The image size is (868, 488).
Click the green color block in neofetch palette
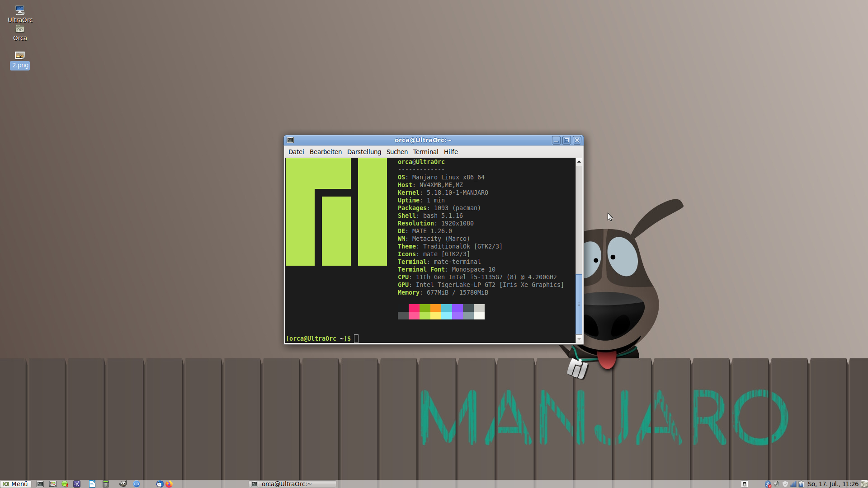(x=425, y=312)
